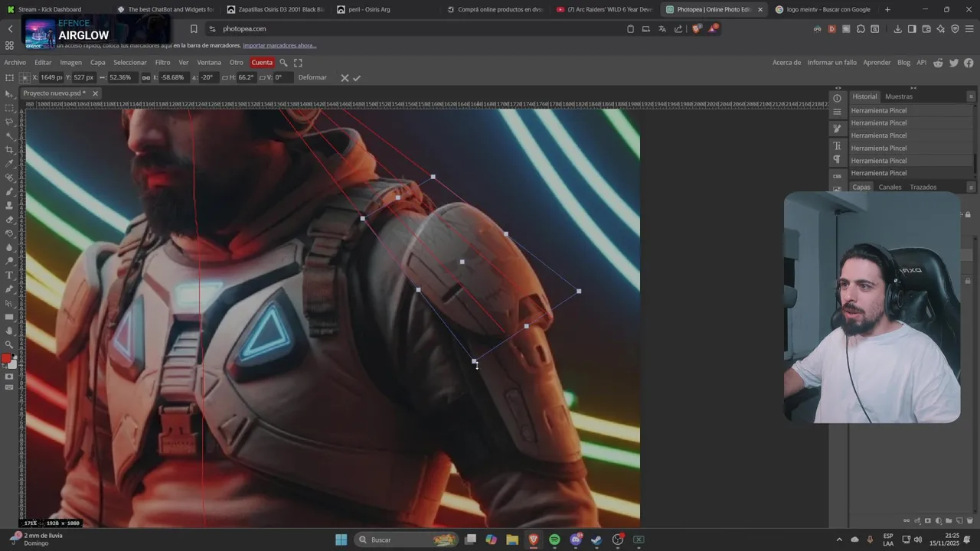Open the Ventana menu
This screenshot has width=980, height=551.
coord(209,63)
